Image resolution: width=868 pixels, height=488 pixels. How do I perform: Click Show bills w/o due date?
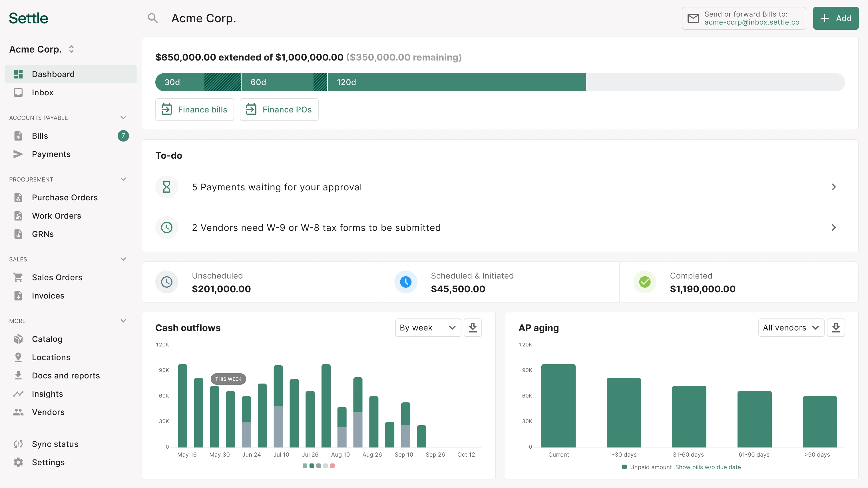coord(708,467)
